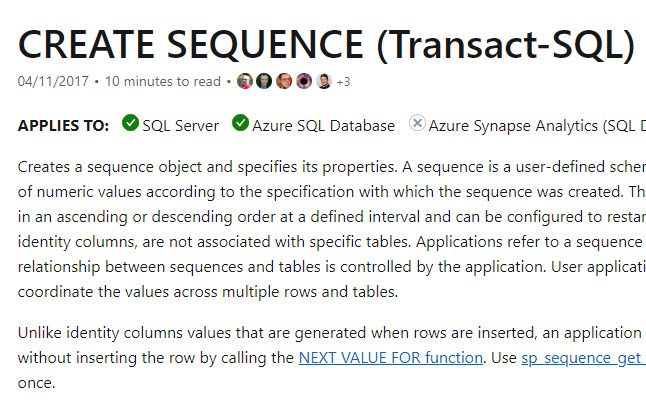Click the green checkmark beside Azure SQL Database
Viewport: 646px width, 408px height.
point(240,123)
